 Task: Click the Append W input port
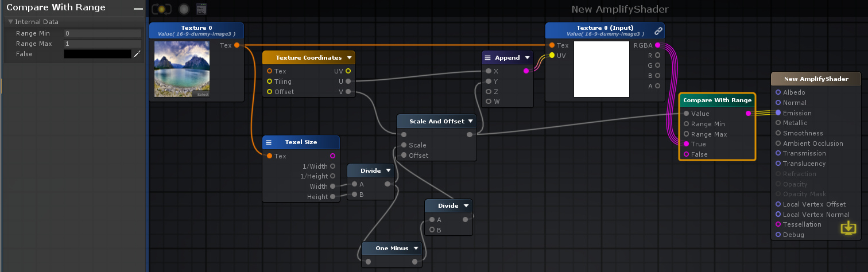(489, 102)
